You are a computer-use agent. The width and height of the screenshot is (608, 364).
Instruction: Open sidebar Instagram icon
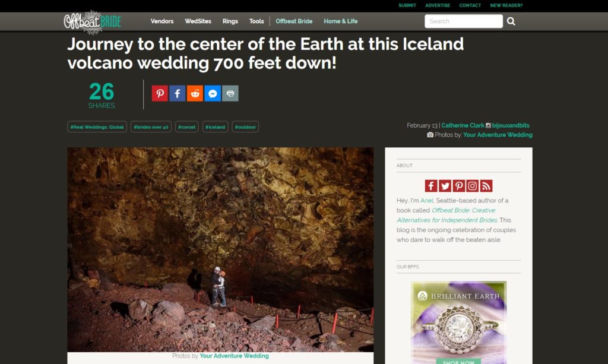(x=472, y=186)
